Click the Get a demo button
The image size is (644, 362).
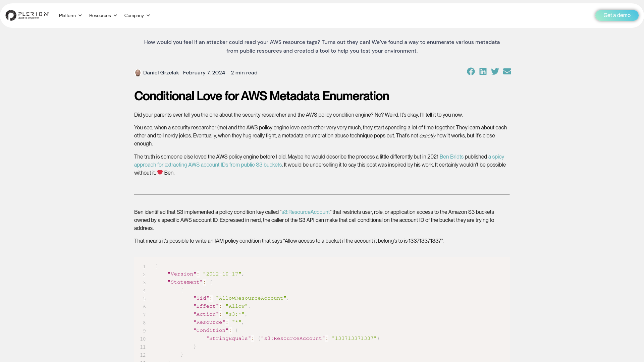click(617, 15)
